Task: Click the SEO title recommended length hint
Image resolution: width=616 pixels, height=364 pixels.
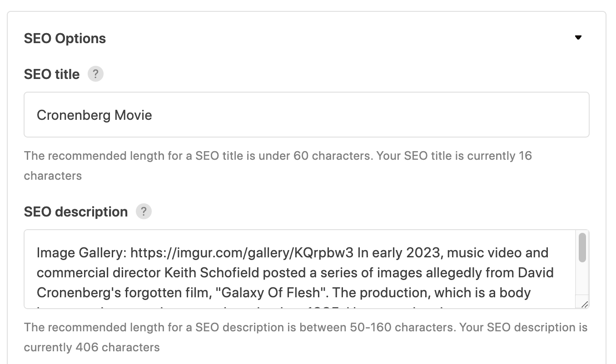Action: pos(278,156)
